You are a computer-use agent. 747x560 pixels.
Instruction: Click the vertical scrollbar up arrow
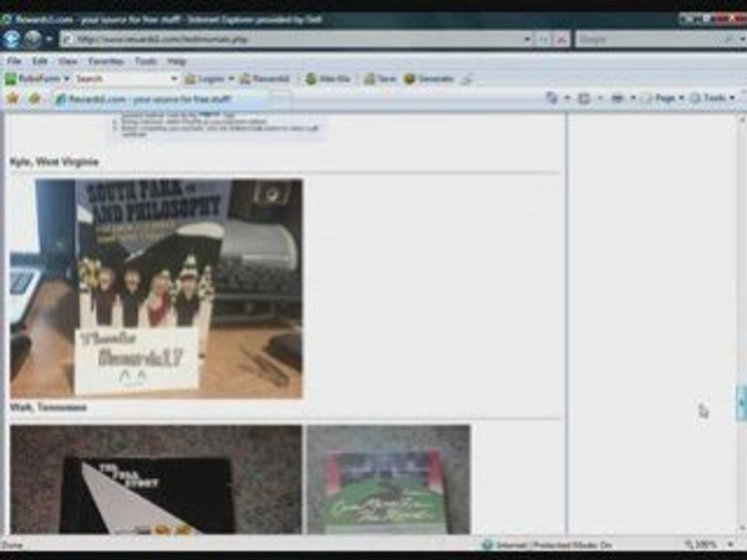pyautogui.click(x=742, y=120)
